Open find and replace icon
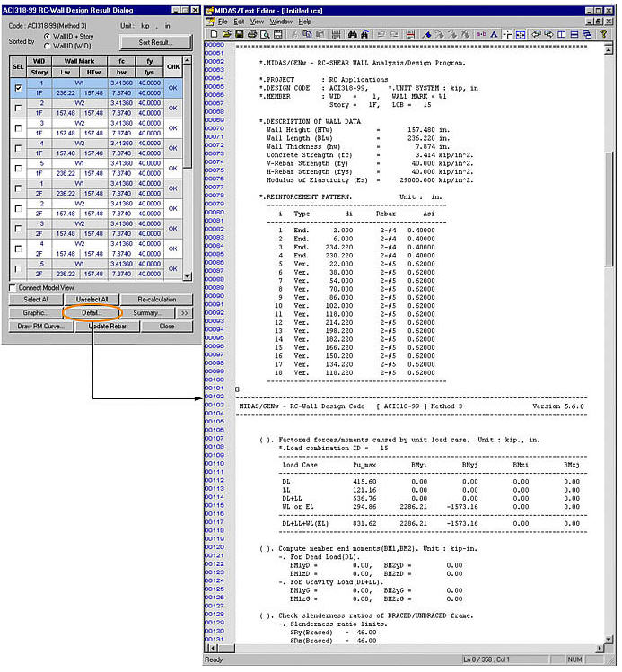Image resolution: width=622 pixels, height=672 pixels. [x=364, y=34]
